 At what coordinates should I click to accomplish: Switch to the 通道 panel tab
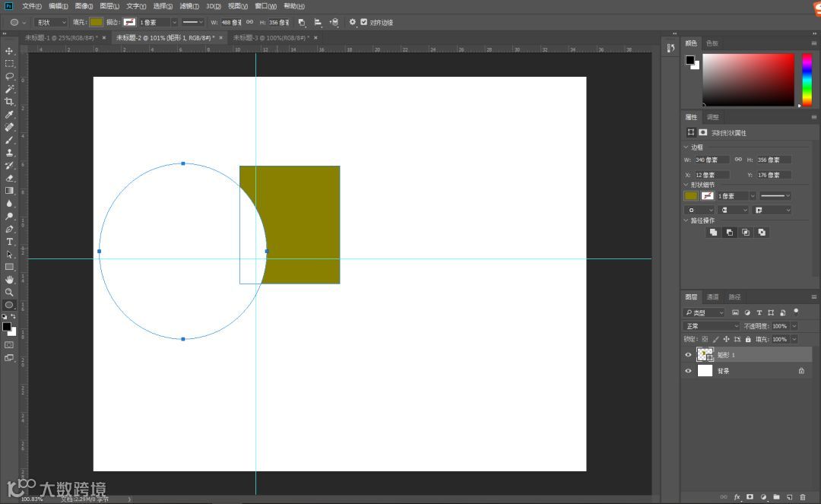click(712, 297)
